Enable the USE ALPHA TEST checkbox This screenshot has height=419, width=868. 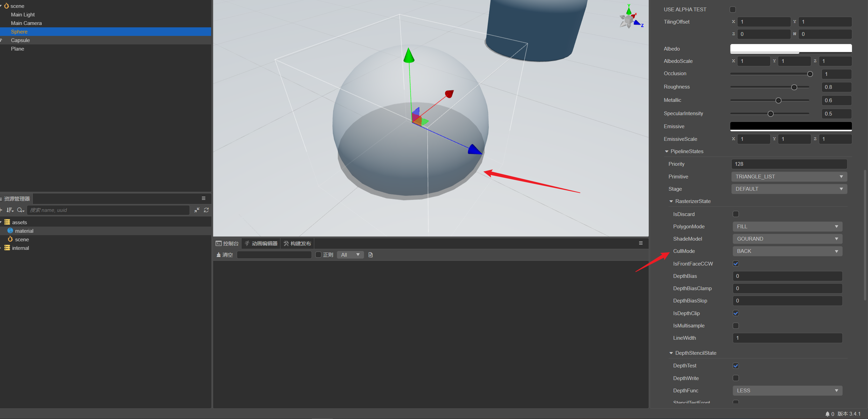[x=733, y=10]
